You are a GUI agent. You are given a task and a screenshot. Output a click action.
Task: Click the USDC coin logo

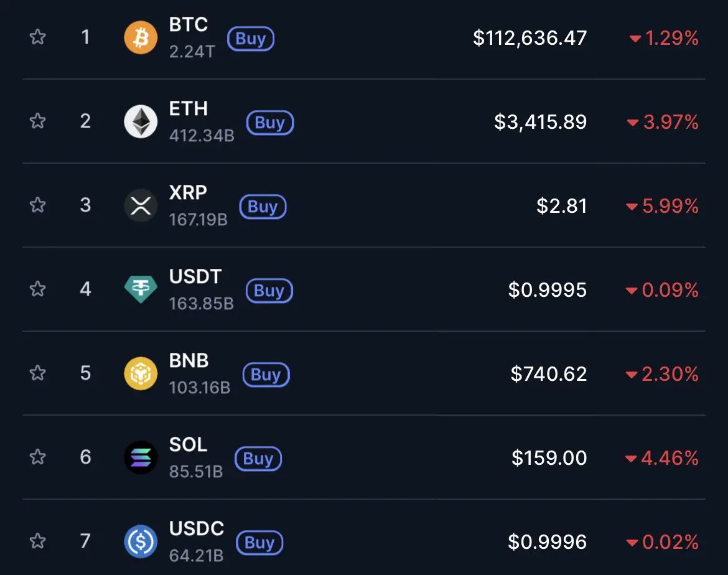coord(141,541)
